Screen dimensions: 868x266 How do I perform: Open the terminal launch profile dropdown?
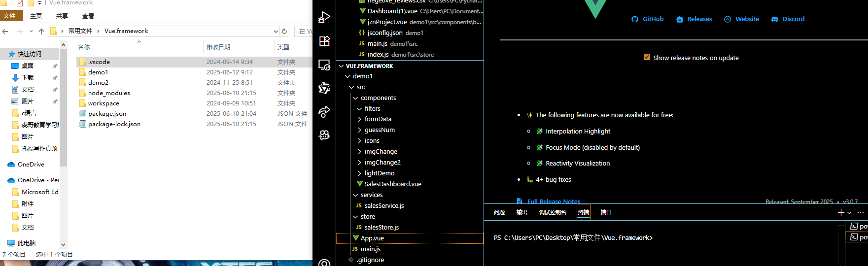[849, 213]
